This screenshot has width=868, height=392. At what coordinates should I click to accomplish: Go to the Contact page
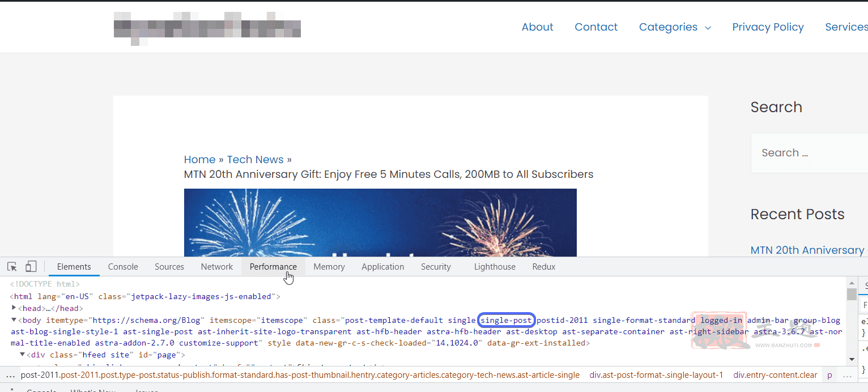[x=596, y=27]
